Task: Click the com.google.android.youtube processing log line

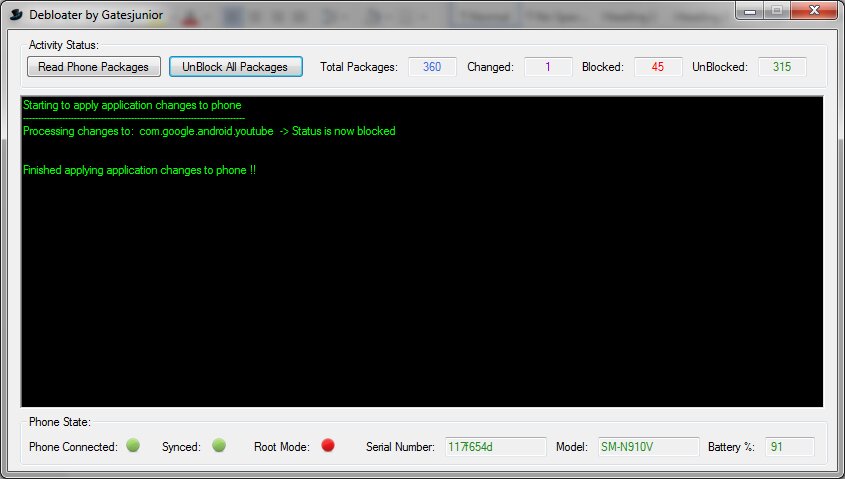Action: [209, 131]
